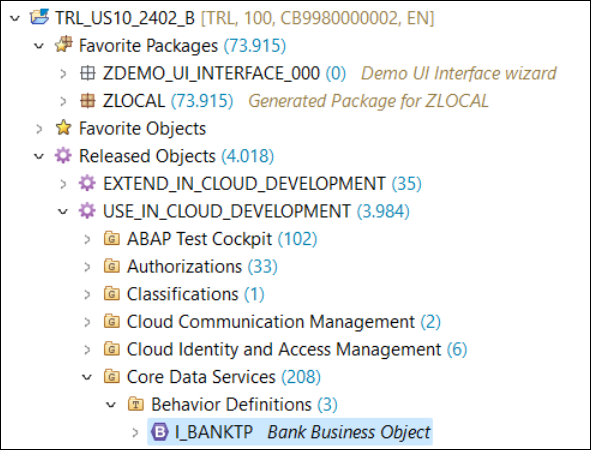591x450 pixels.
Task: Collapse the USE_IN_CLOUD_DEVELOPMENT node
Action: pos(63,211)
